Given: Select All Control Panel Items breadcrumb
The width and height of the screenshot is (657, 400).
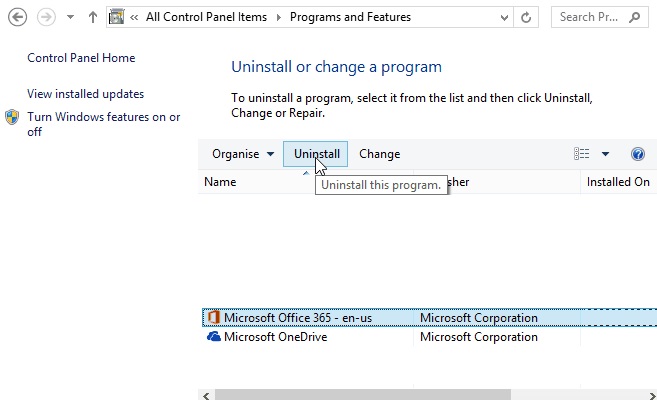Looking at the screenshot, I should click(x=206, y=17).
